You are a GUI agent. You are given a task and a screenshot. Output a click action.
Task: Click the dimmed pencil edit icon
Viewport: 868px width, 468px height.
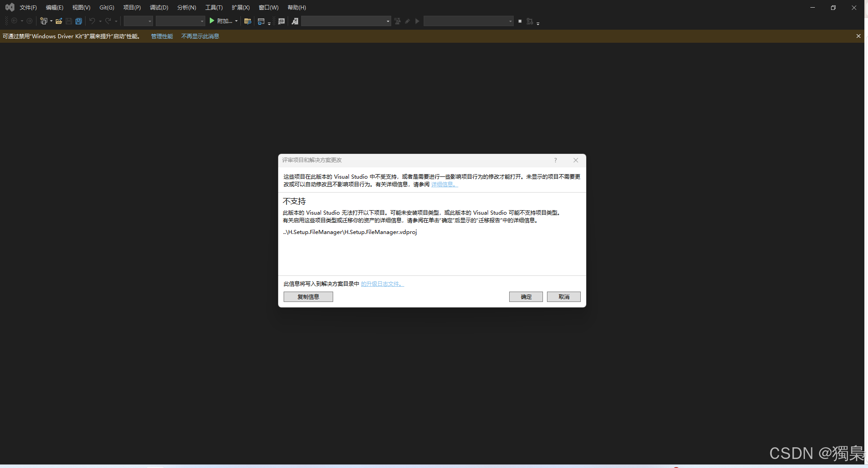pyautogui.click(x=407, y=21)
